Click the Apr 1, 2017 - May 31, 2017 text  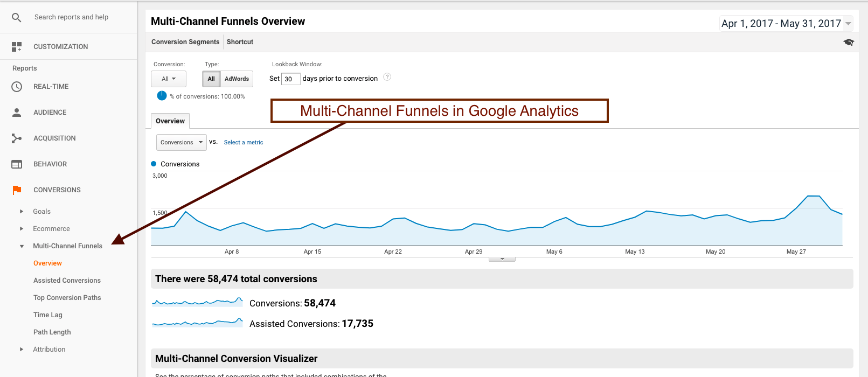tap(781, 23)
